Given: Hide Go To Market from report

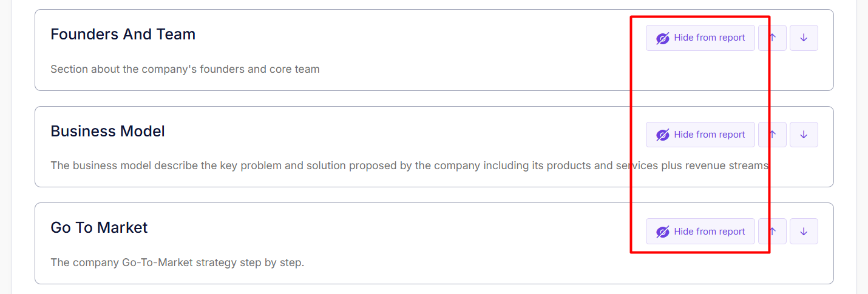Looking at the screenshot, I should [708, 232].
